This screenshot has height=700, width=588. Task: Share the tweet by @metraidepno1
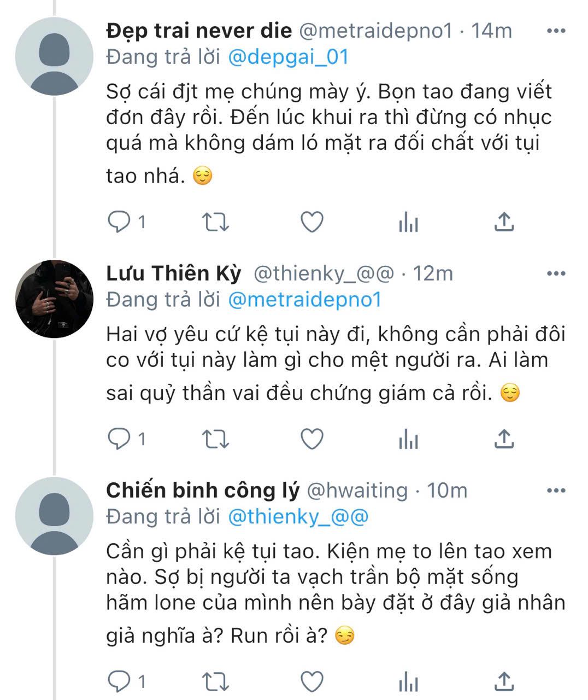point(504,222)
